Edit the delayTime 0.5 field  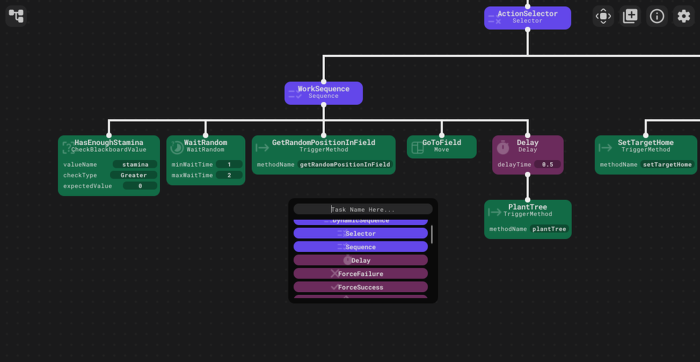(x=547, y=164)
